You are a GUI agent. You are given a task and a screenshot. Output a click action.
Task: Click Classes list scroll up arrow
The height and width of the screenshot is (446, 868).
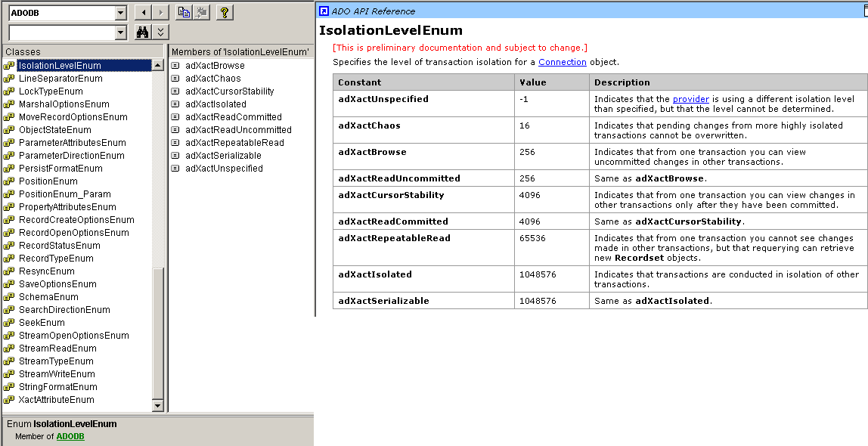158,65
